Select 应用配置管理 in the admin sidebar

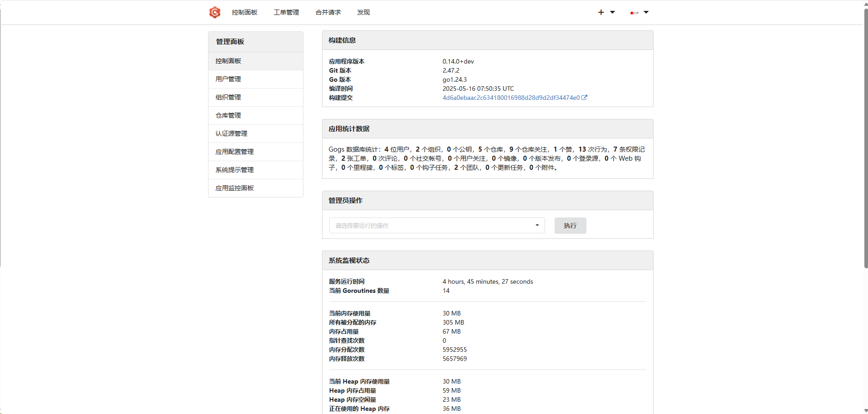click(234, 152)
